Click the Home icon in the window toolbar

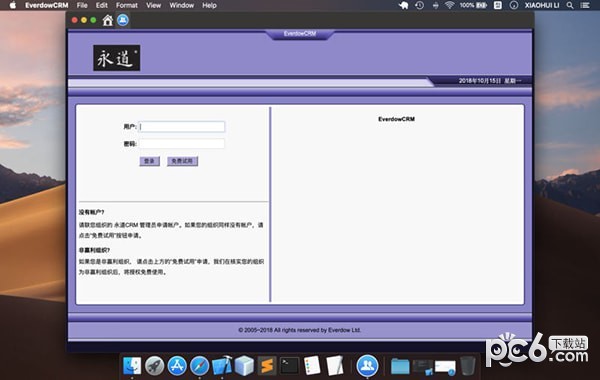pyautogui.click(x=108, y=20)
